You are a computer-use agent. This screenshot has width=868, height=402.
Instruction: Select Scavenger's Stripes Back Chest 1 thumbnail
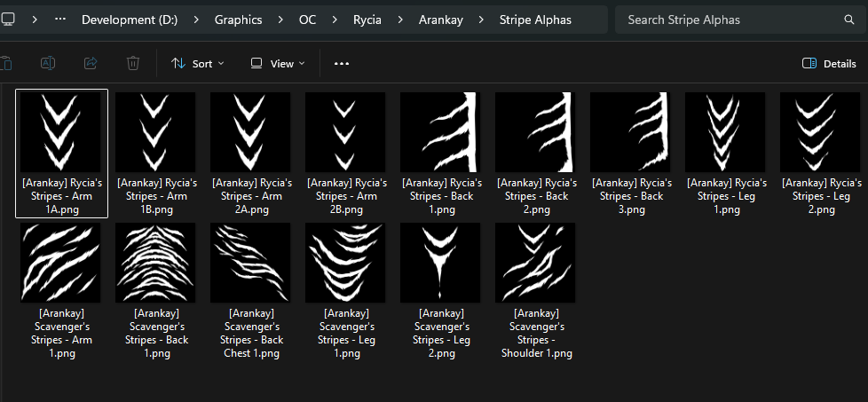(x=250, y=263)
